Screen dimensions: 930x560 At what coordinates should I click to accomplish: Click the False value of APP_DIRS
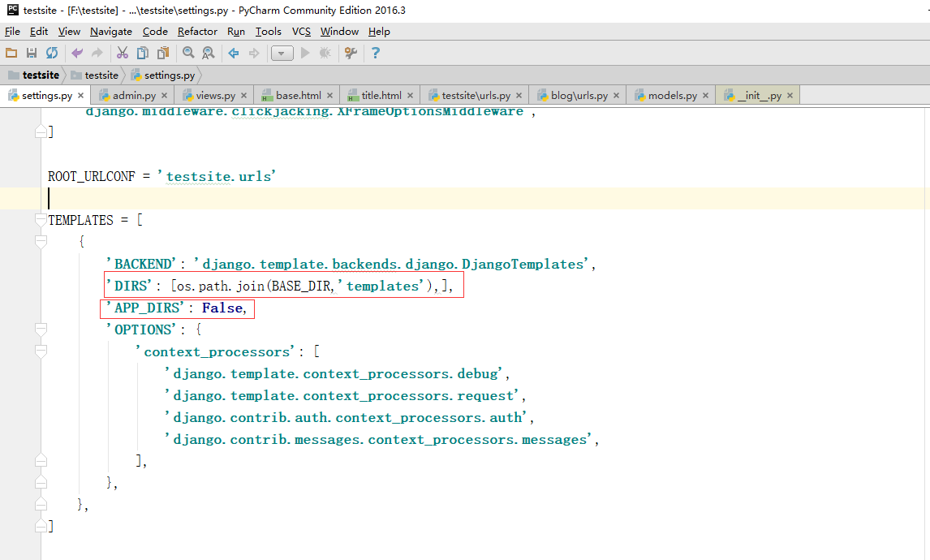click(x=222, y=308)
